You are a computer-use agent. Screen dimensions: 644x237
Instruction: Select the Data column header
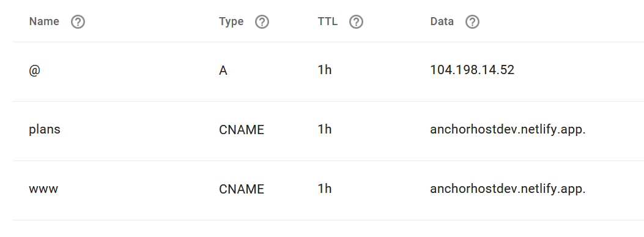point(442,21)
